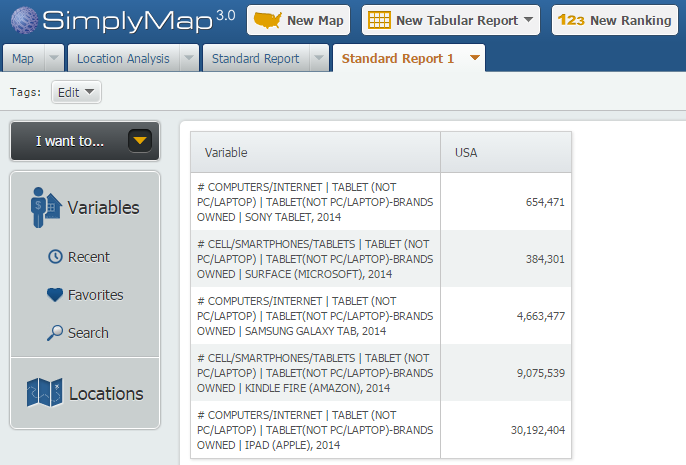Open the Standard Report 1 tab dropdown arrow
The image size is (686, 465).
(x=475, y=58)
